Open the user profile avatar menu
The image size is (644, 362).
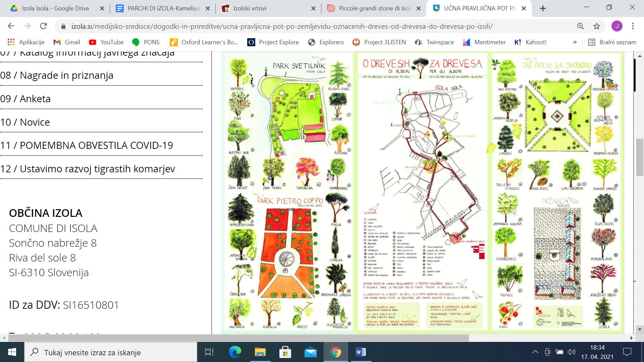pos(616,26)
